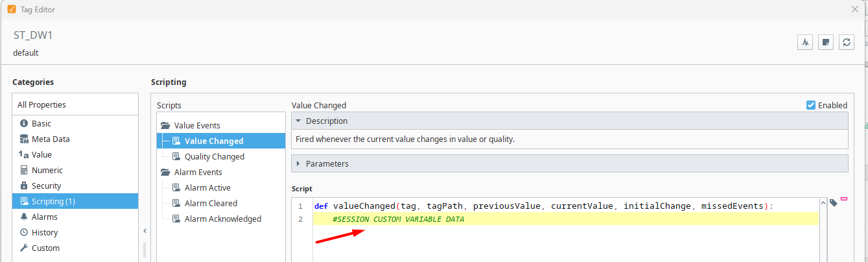Viewport: 868px width, 262px height.
Task: Click the diagnostics waveform icon
Action: tap(804, 42)
